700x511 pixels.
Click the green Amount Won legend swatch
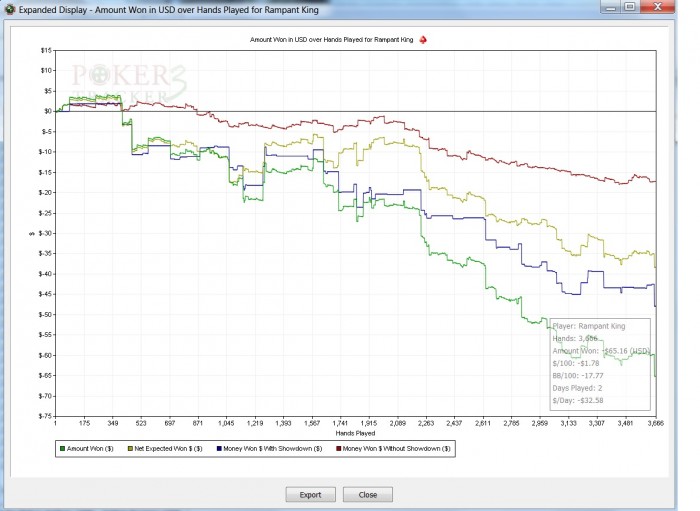[62, 449]
